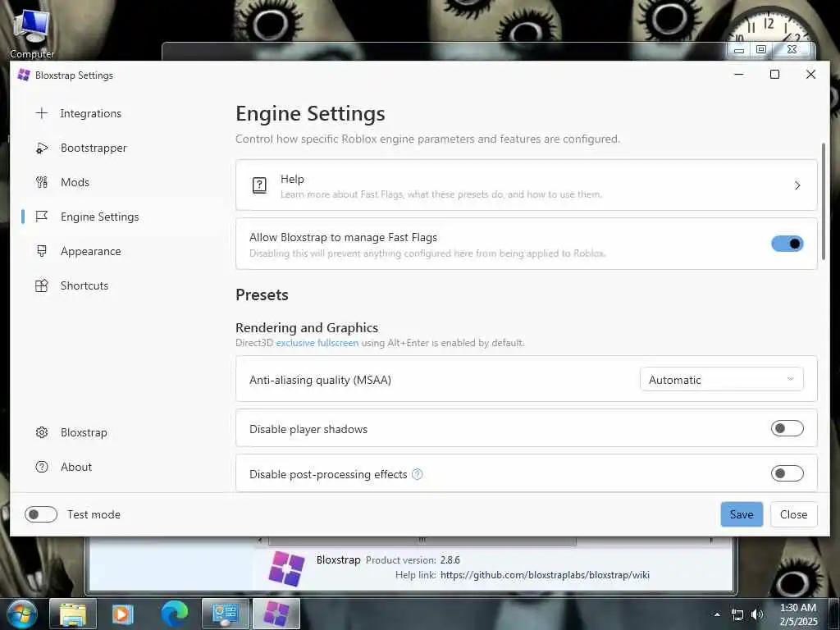Image resolution: width=840 pixels, height=630 pixels.
Task: Click the Close button
Action: coord(793,514)
